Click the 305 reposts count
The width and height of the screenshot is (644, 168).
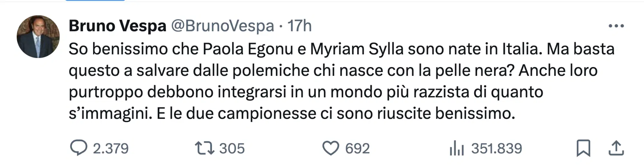click(x=232, y=148)
